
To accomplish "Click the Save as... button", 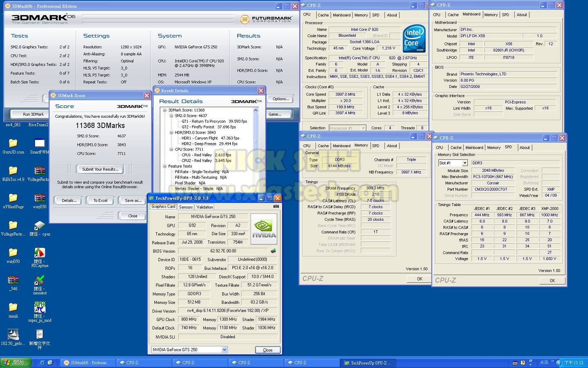I will [133, 200].
